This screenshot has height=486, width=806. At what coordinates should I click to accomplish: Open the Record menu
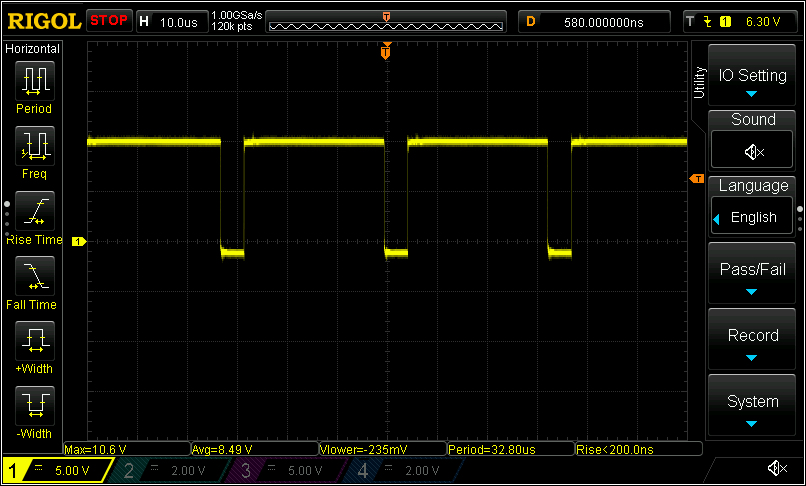[753, 340]
